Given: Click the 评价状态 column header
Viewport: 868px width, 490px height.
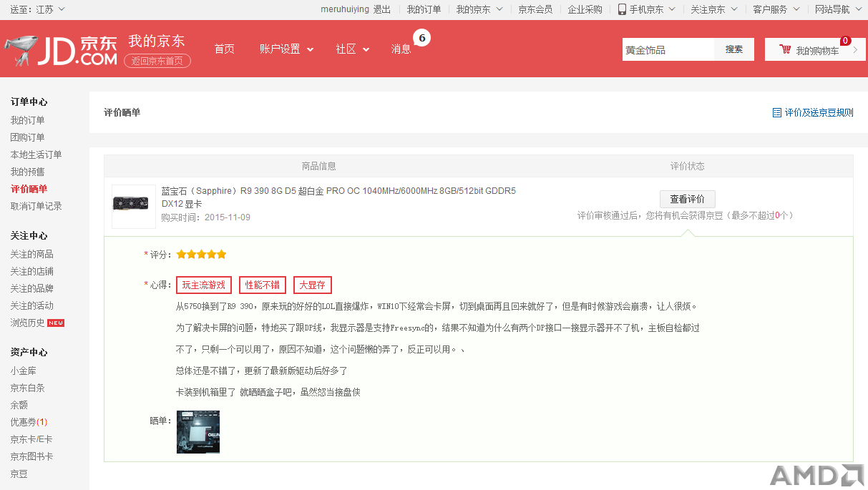Looking at the screenshot, I should point(687,166).
